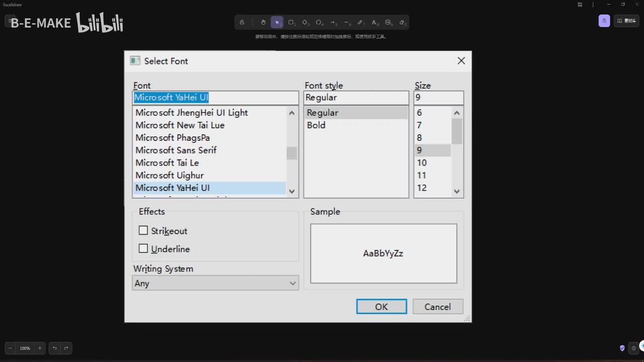
Task: Select size 12 in the list
Action: click(433, 188)
